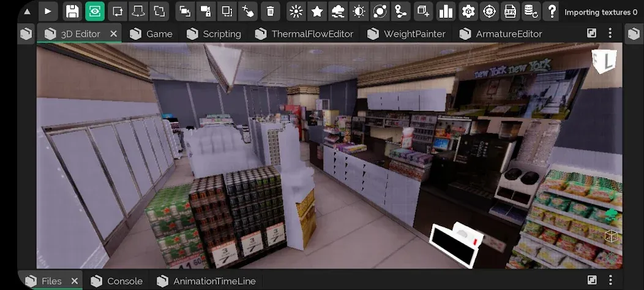Viewport: 644px width, 290px height.
Task: Click the orientation cube in viewport corner
Action: tap(603, 61)
